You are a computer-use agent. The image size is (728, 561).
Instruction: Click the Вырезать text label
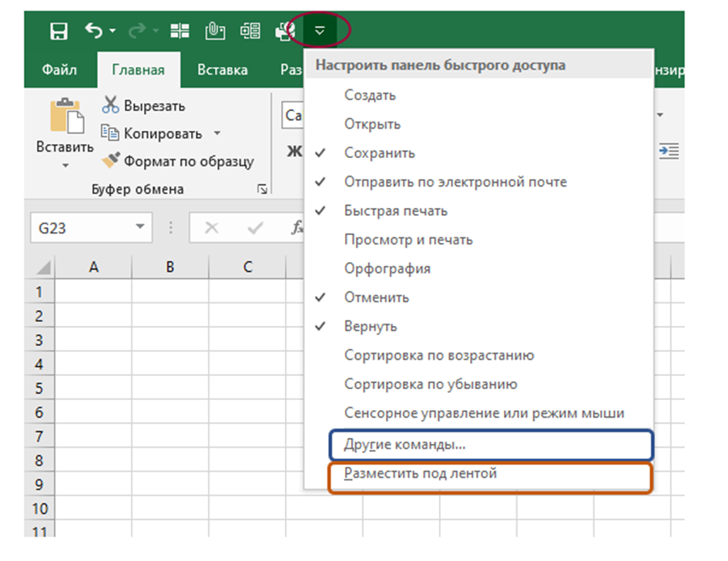pyautogui.click(x=155, y=106)
